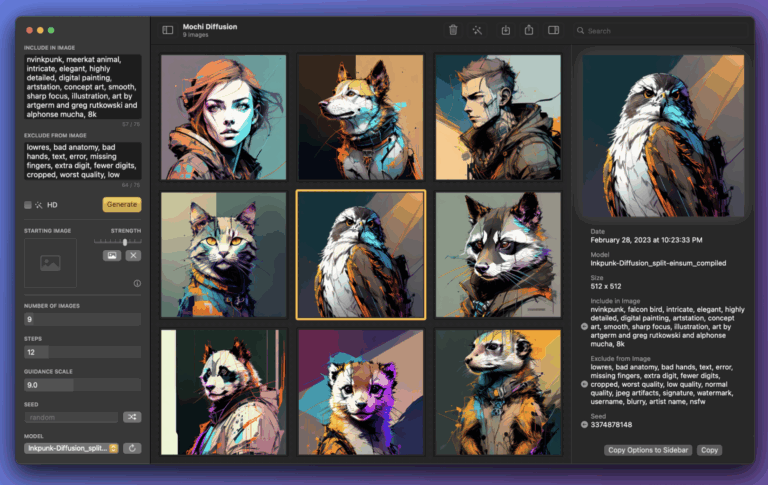Enable the HD checkbox
The height and width of the screenshot is (485, 768).
28,205
